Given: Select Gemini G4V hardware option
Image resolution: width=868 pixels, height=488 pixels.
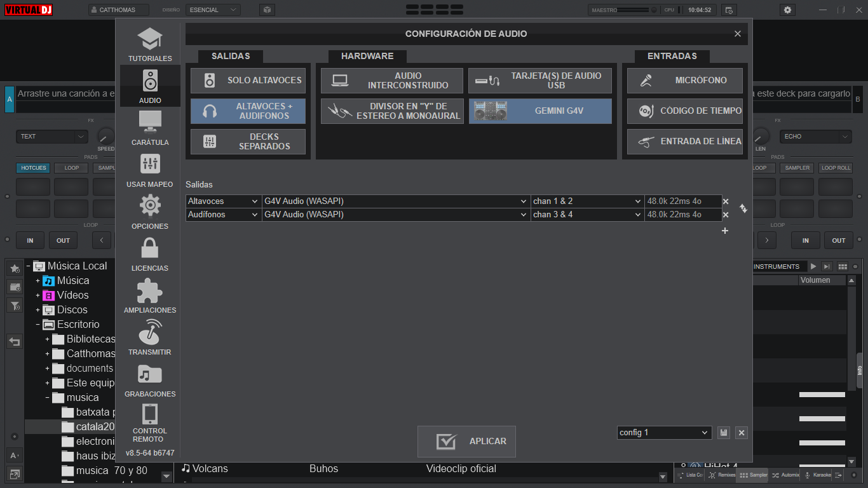Looking at the screenshot, I should click(x=540, y=111).
